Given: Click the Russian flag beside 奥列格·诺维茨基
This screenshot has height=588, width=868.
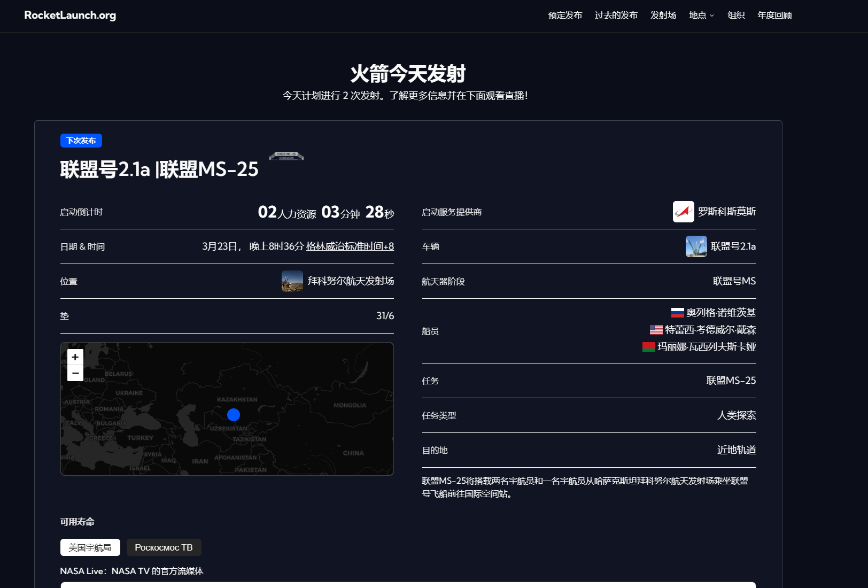Looking at the screenshot, I should click(x=677, y=313).
